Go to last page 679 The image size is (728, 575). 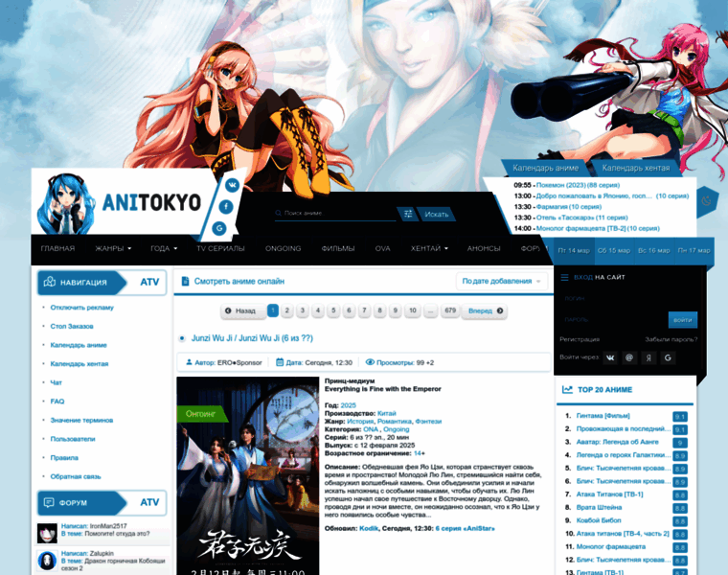(450, 310)
